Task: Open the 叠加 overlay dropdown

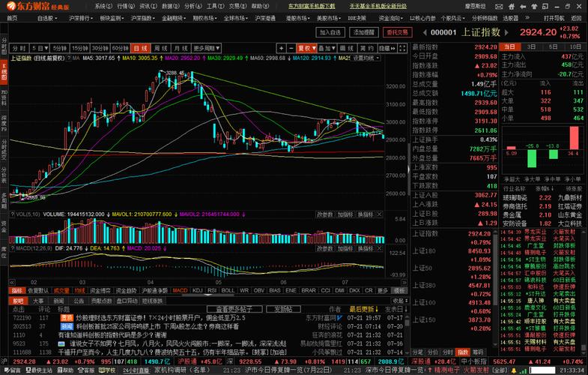Action: tap(327, 48)
